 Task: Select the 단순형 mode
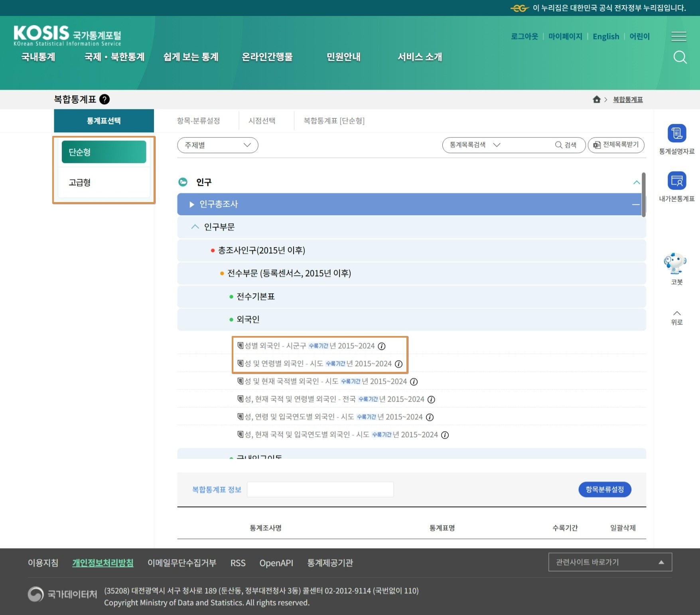pos(104,152)
